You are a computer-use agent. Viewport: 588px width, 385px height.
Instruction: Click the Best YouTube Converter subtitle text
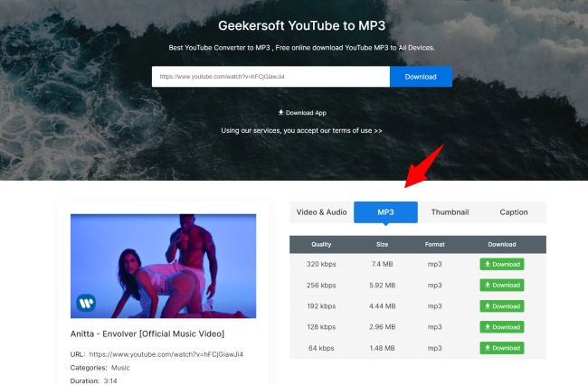coord(302,48)
